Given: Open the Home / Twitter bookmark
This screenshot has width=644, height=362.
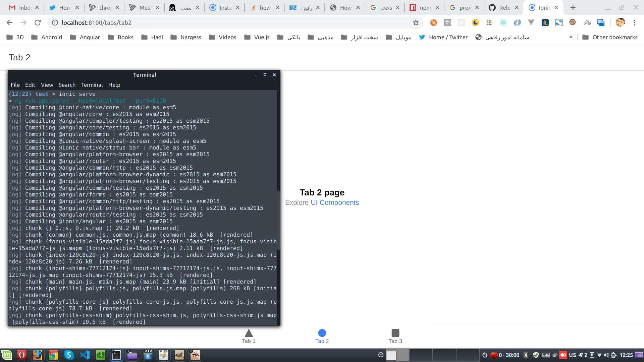Looking at the screenshot, I should [443, 37].
